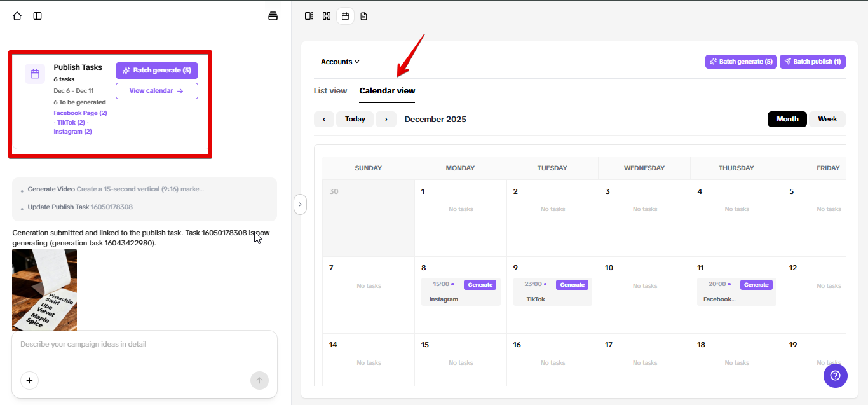Switch to split panel layout icon
This screenshot has width=868, height=405.
(309, 16)
